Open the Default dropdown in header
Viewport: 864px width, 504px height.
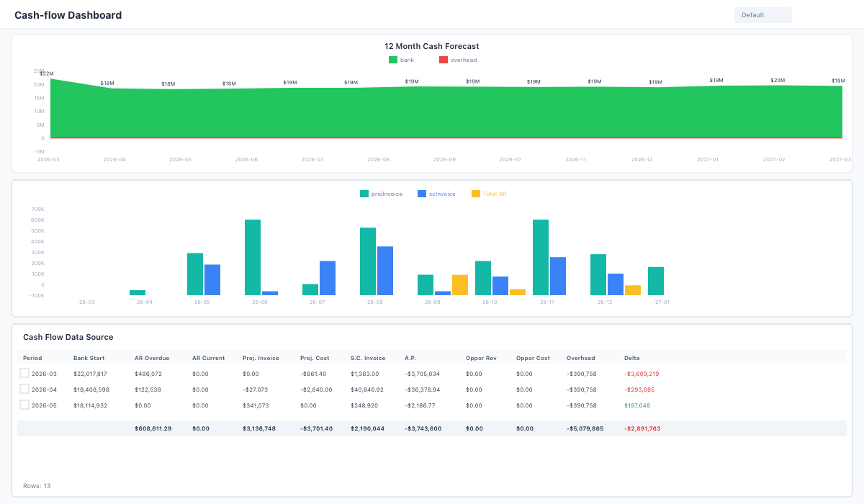tap(762, 15)
